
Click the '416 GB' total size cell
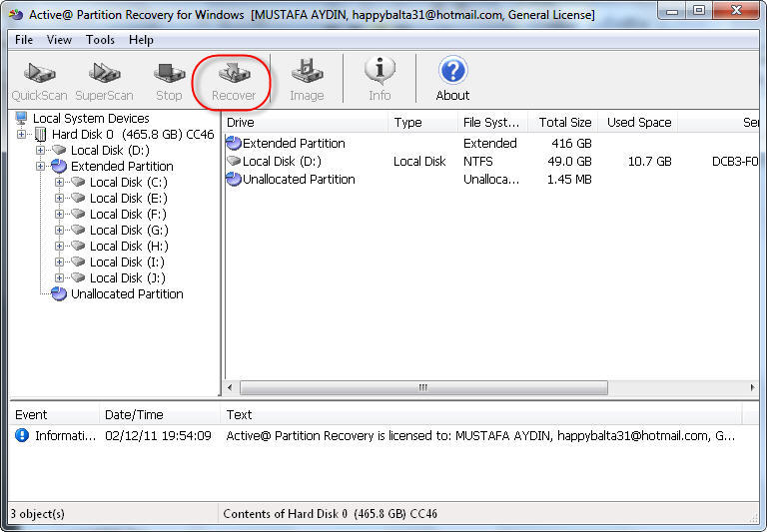point(571,144)
